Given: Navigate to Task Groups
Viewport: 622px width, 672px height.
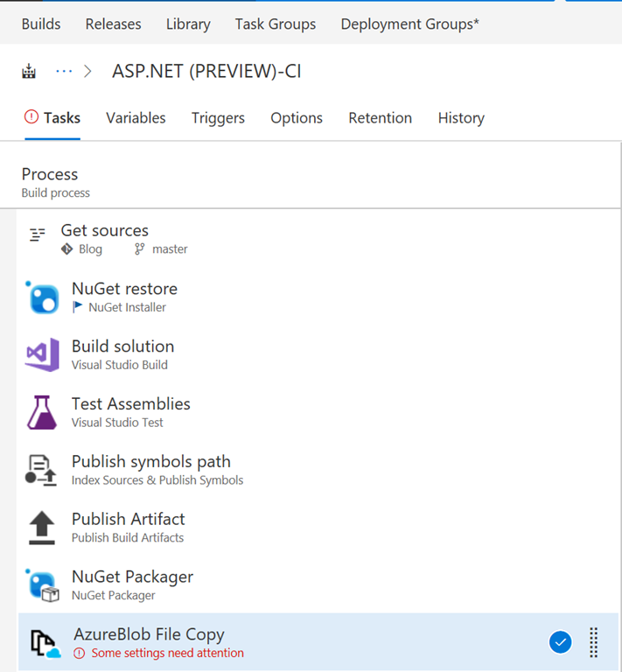Looking at the screenshot, I should click(276, 24).
